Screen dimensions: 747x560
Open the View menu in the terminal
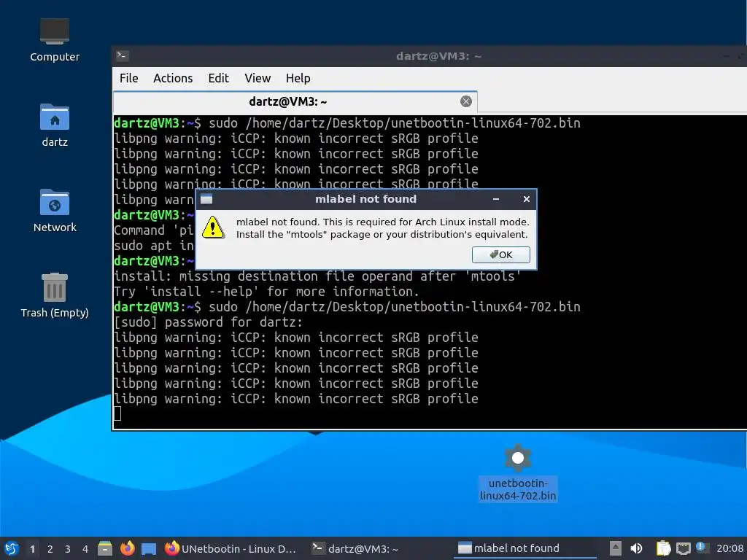click(258, 78)
